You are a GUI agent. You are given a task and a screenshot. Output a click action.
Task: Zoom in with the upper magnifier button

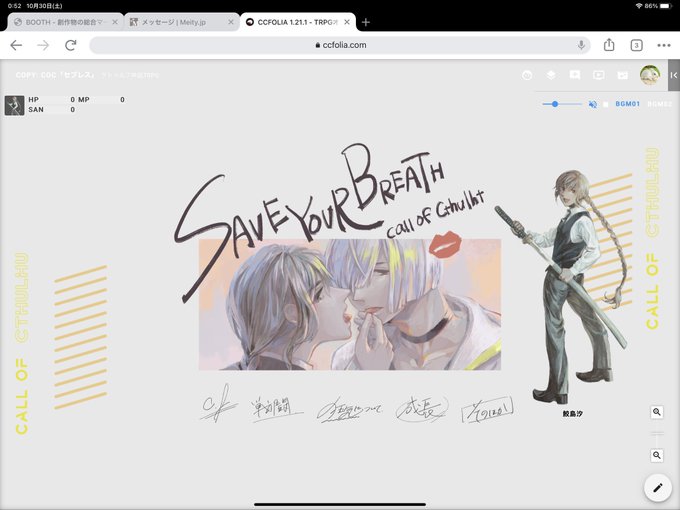pos(657,412)
